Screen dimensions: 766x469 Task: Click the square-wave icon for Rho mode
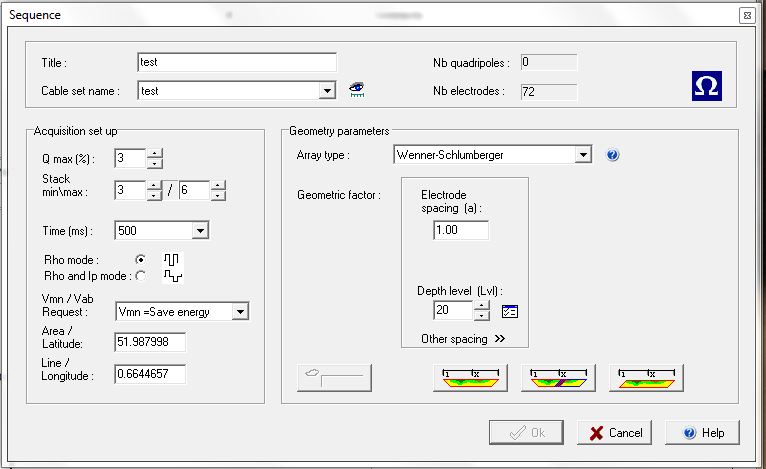[x=171, y=260]
